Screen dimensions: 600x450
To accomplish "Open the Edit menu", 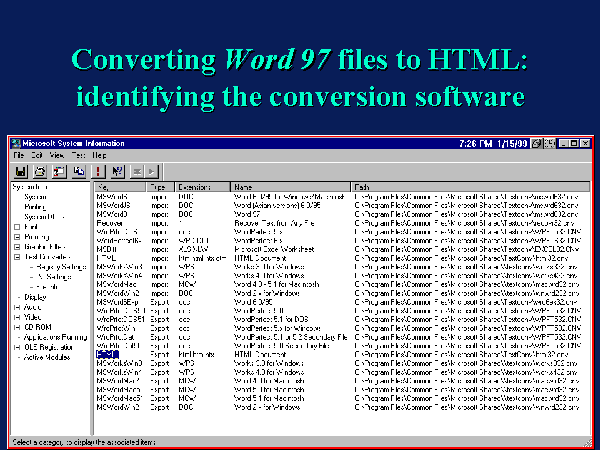I will (x=37, y=155).
